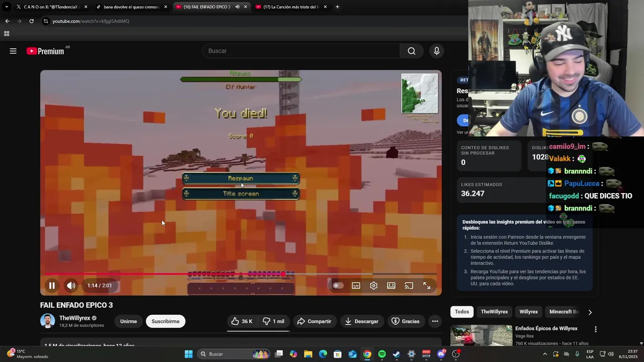Open Spotify from the taskbar
Viewport: 644px width, 362px height.
382,354
